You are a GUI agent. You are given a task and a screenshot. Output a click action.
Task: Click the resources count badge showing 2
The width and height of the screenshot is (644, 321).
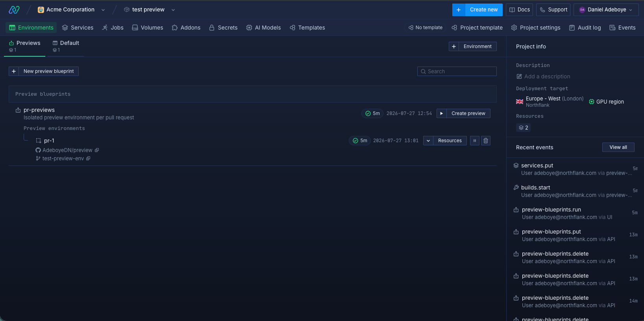pos(523,128)
